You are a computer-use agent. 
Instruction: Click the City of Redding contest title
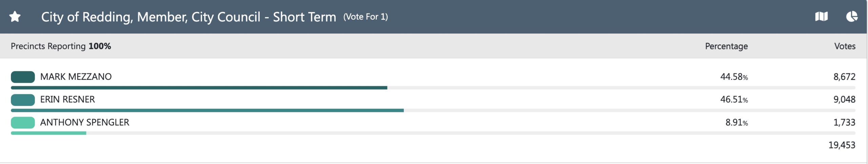189,17
